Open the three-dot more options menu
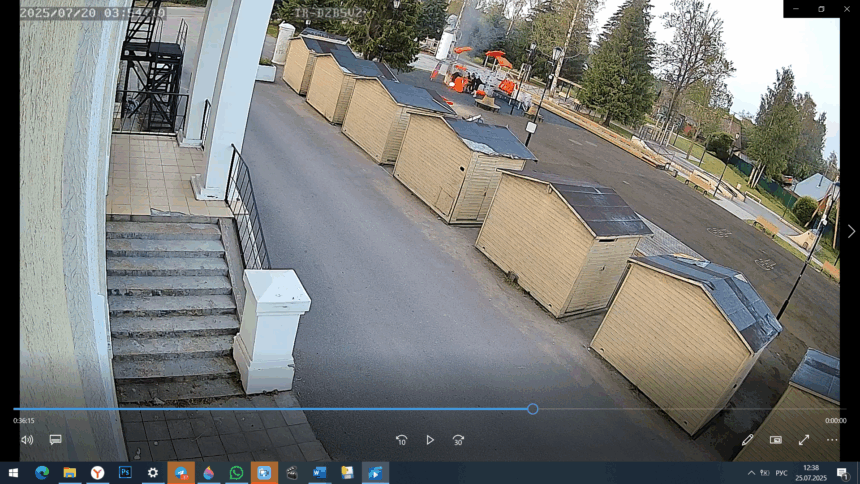The image size is (860, 484). [831, 440]
